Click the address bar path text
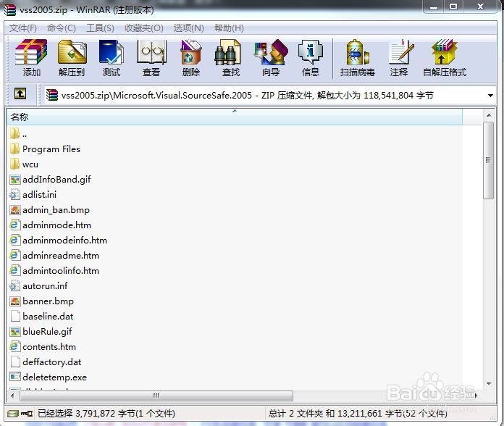504x426 pixels. click(247, 96)
